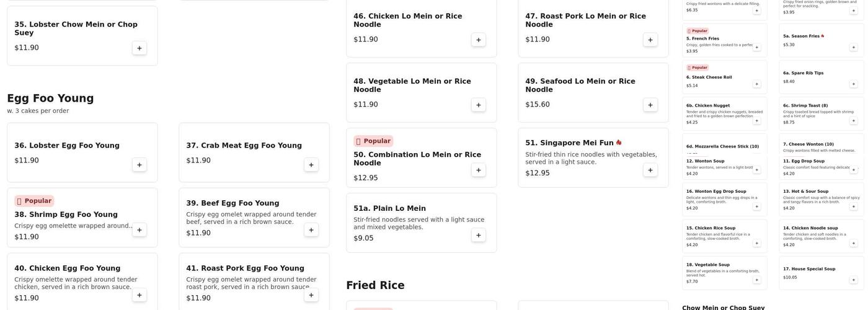Add Crab Meat Egg Foo Young
Image resolution: width=868 pixels, height=310 pixels.
click(311, 165)
